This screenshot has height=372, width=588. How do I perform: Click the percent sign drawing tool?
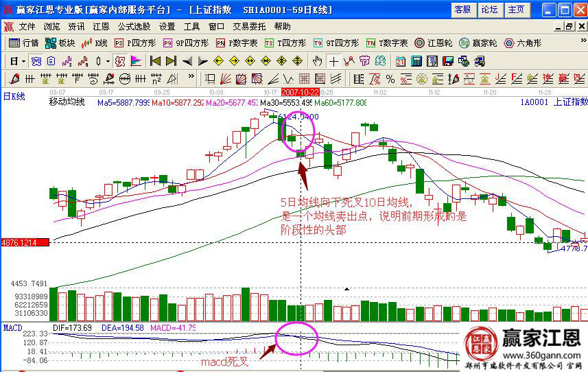pyautogui.click(x=390, y=78)
